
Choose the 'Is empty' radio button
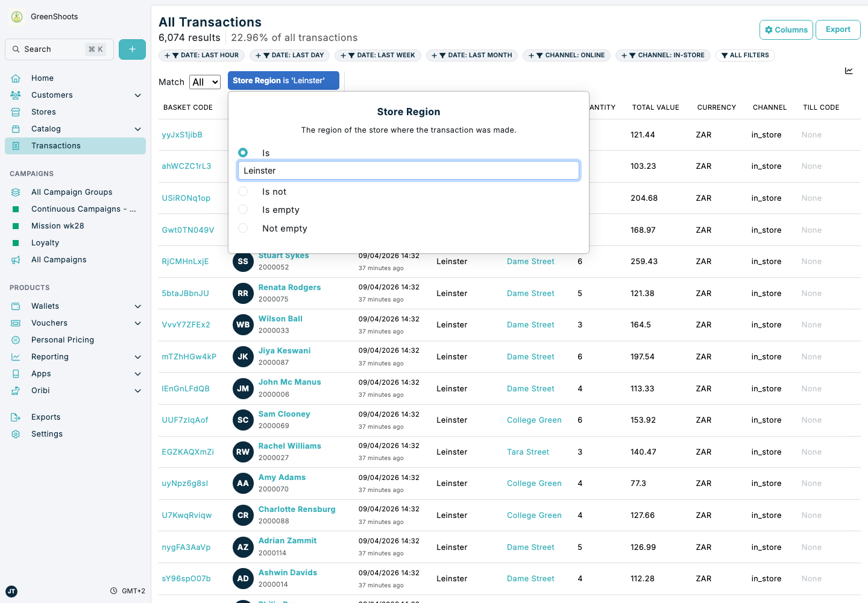243,210
